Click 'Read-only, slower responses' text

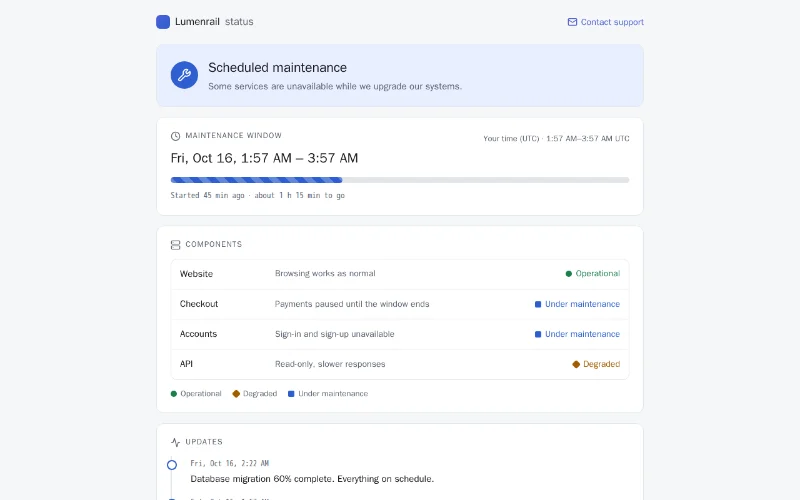point(330,364)
